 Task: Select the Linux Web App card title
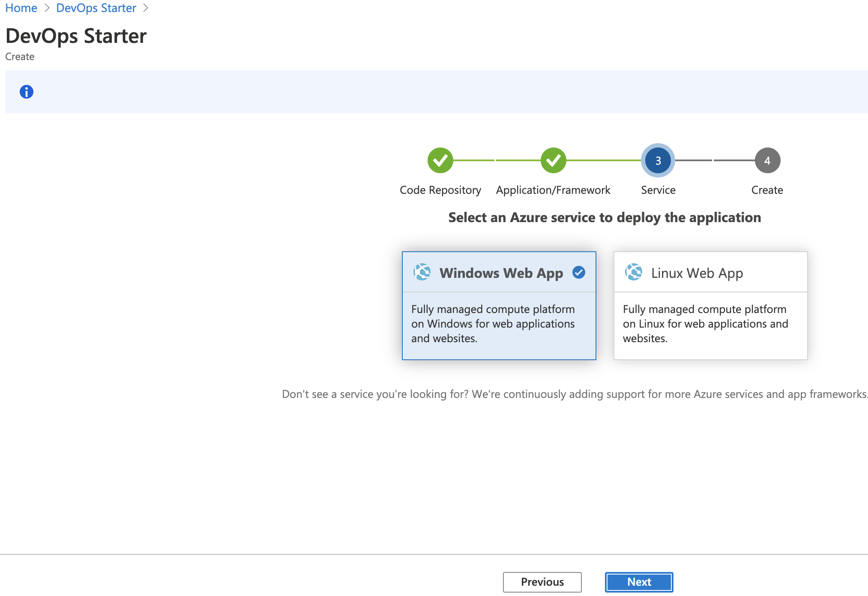tap(697, 273)
